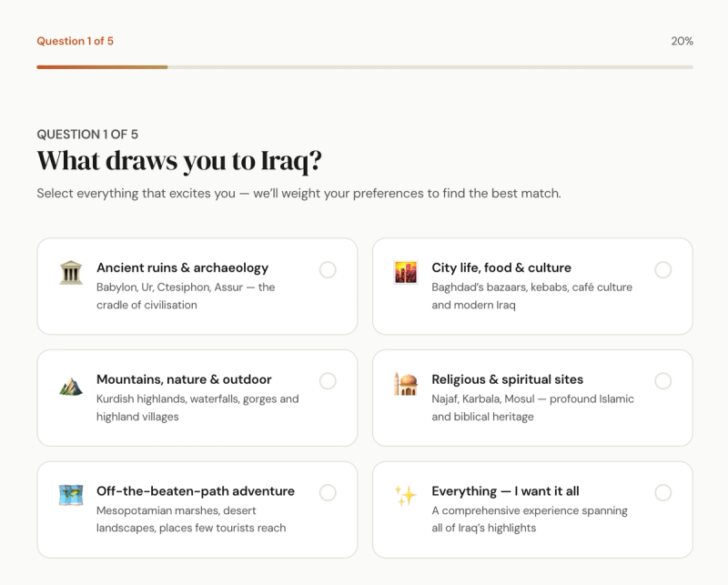Choose the City life, food & culture heading
This screenshot has width=728, height=585.
point(501,267)
